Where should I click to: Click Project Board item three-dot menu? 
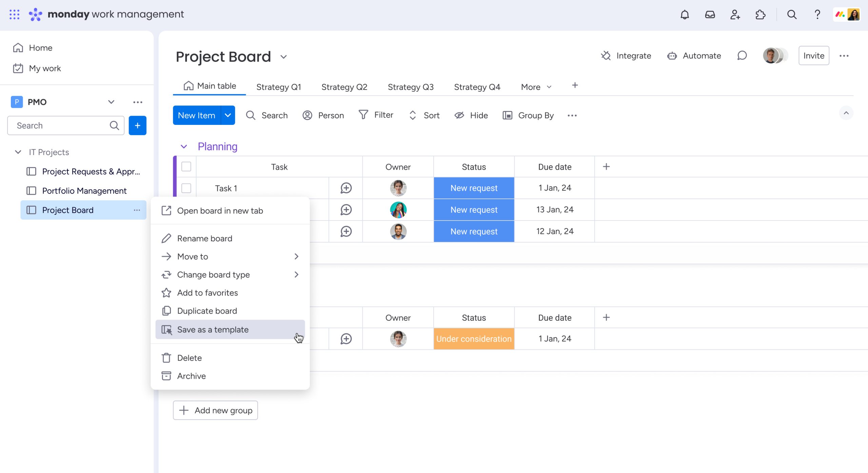click(137, 210)
